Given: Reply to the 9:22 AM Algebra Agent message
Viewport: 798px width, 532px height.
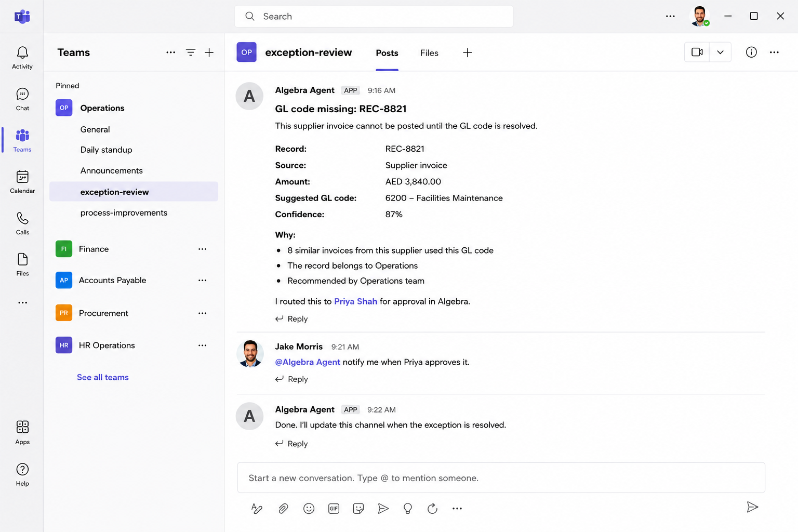Looking at the screenshot, I should (291, 444).
